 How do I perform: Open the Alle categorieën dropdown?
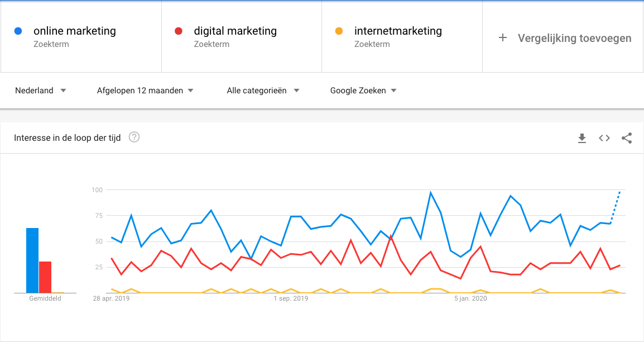coord(263,91)
